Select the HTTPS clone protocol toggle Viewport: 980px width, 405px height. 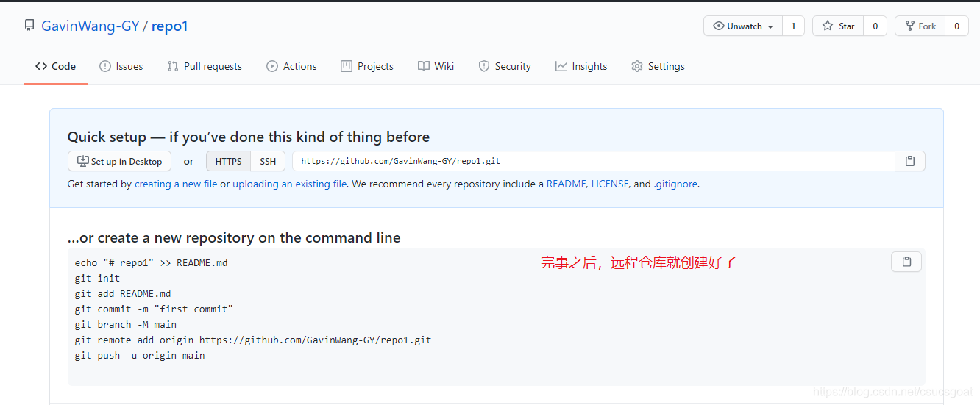click(228, 161)
